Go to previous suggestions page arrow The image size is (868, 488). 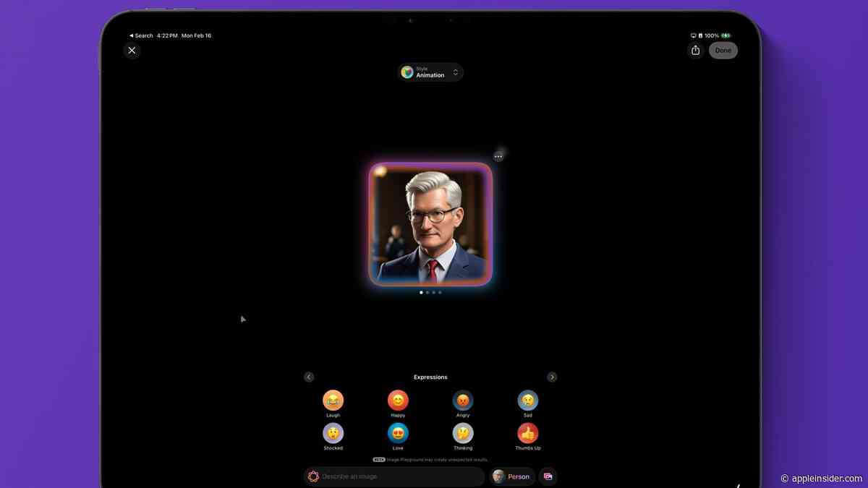point(309,377)
